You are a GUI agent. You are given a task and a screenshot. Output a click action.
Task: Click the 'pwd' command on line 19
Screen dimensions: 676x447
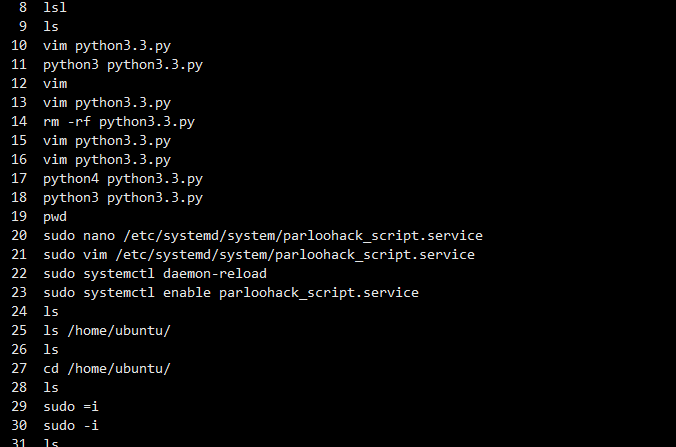tap(55, 217)
